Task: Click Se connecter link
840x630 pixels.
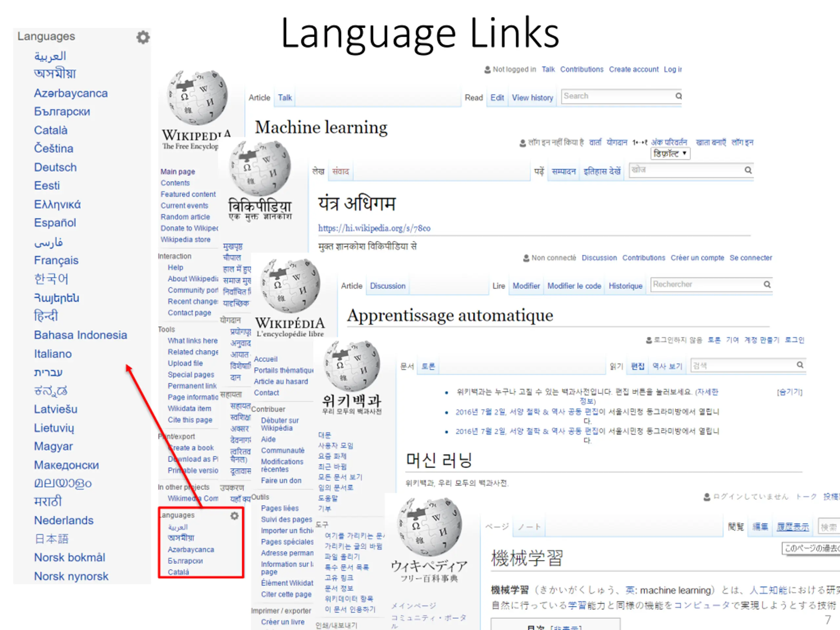Action: point(751,258)
